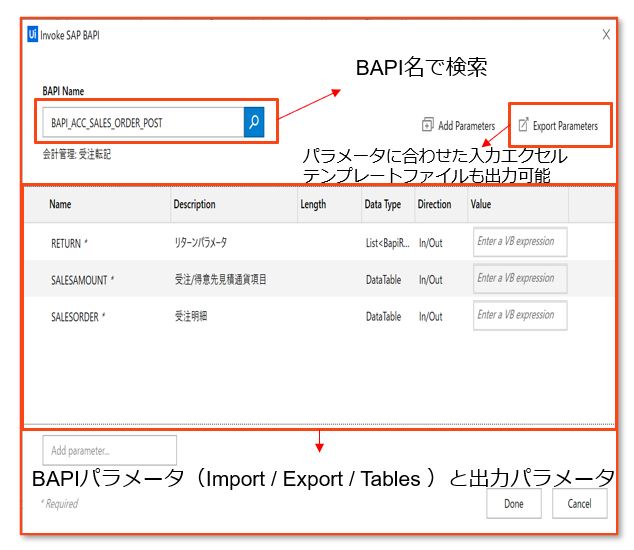This screenshot has width=634, height=550.
Task: Click the * Required footnote
Action: click(x=59, y=503)
